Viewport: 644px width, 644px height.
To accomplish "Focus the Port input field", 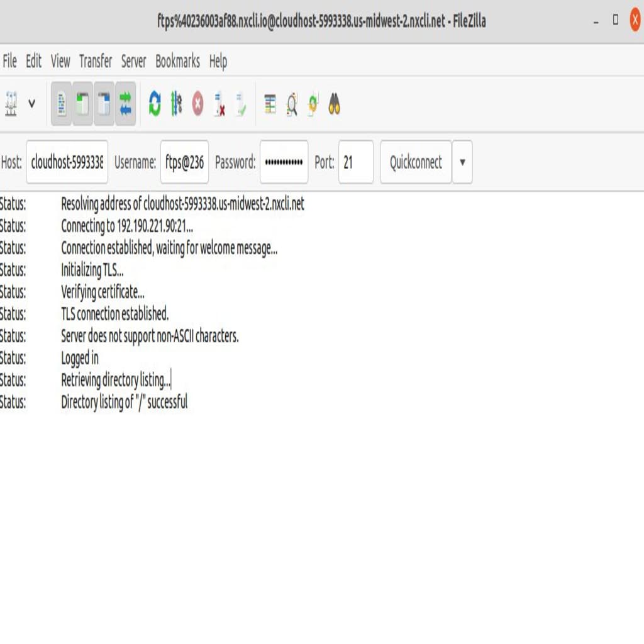I will (356, 162).
